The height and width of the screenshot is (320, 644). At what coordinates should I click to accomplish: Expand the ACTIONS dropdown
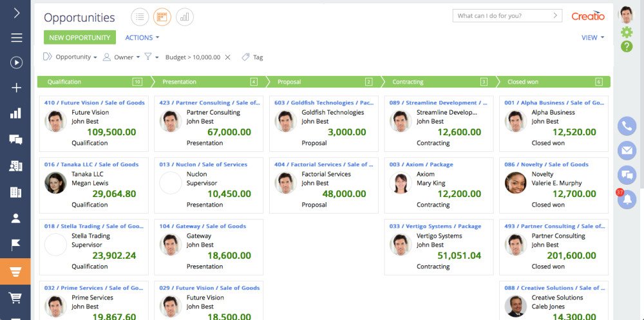[x=142, y=37]
